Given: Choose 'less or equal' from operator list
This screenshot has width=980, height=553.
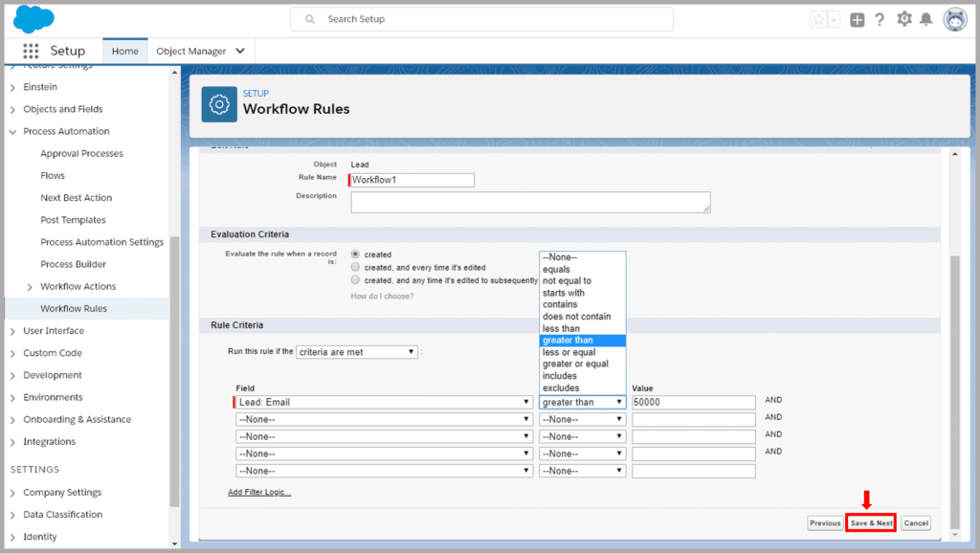Looking at the screenshot, I should coord(568,352).
